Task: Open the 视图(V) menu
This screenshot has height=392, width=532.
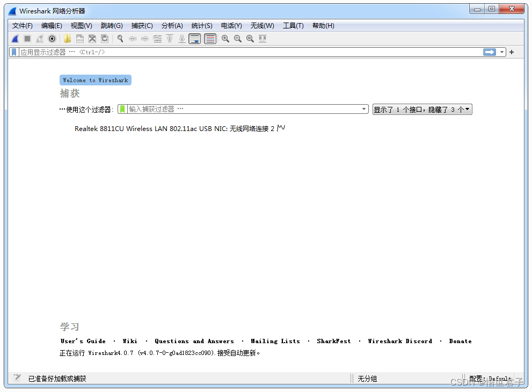Action: click(82, 26)
